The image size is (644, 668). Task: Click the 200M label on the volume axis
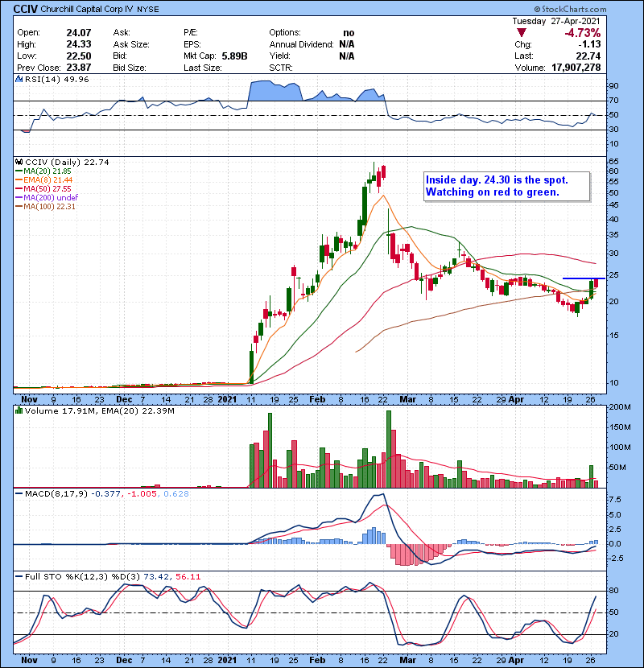coord(620,407)
